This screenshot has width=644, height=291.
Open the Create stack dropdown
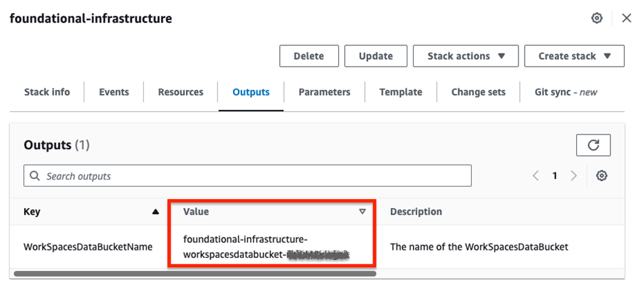click(574, 56)
